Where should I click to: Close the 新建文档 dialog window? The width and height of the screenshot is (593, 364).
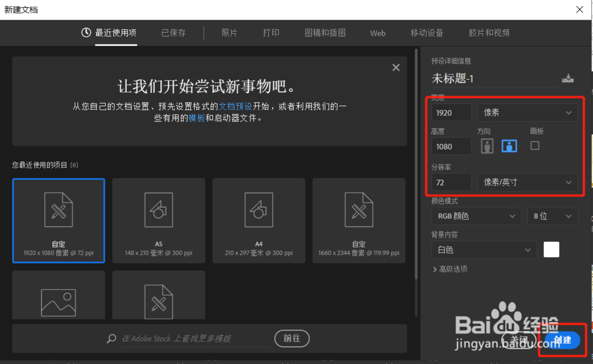579,9
